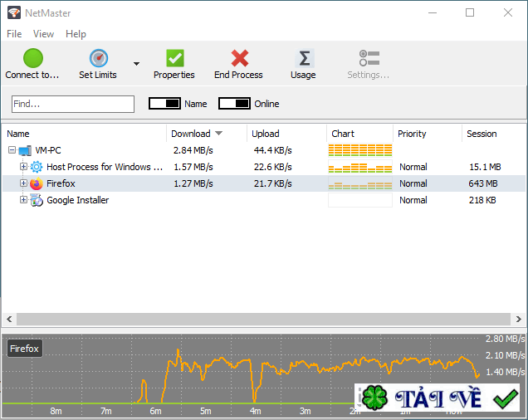Open the File menu
Image resolution: width=528 pixels, height=420 pixels.
coord(14,34)
